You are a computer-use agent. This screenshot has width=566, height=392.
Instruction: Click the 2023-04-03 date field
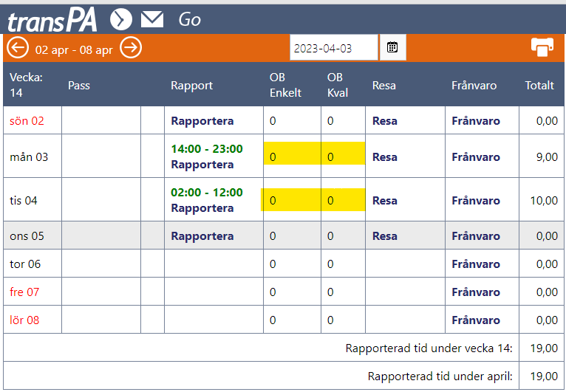click(x=334, y=47)
